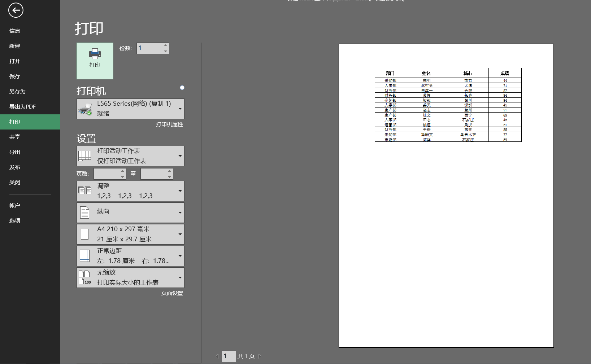Click the 成绩 header in preview table
This screenshot has width=591, height=364.
(505, 73)
